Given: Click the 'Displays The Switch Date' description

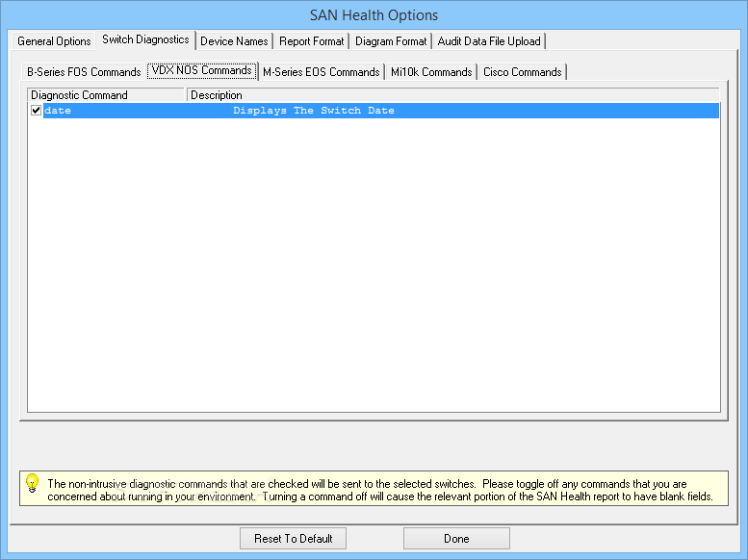Looking at the screenshot, I should tap(314, 111).
